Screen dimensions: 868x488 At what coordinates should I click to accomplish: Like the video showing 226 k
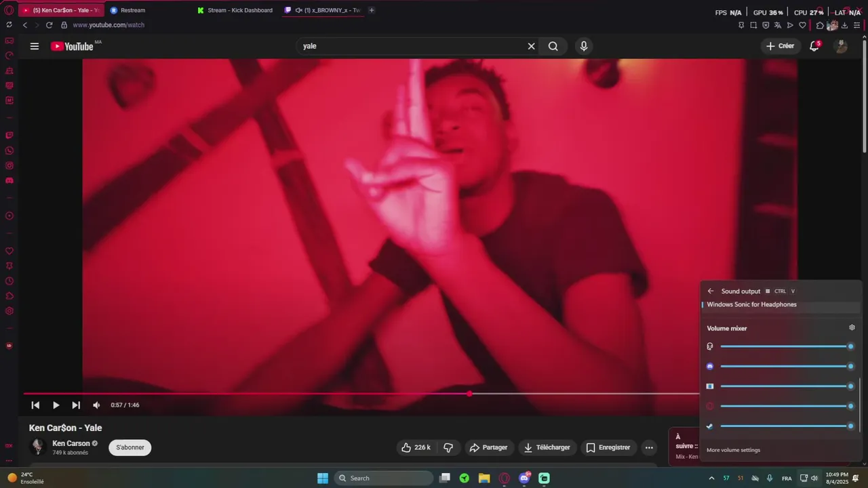click(416, 447)
